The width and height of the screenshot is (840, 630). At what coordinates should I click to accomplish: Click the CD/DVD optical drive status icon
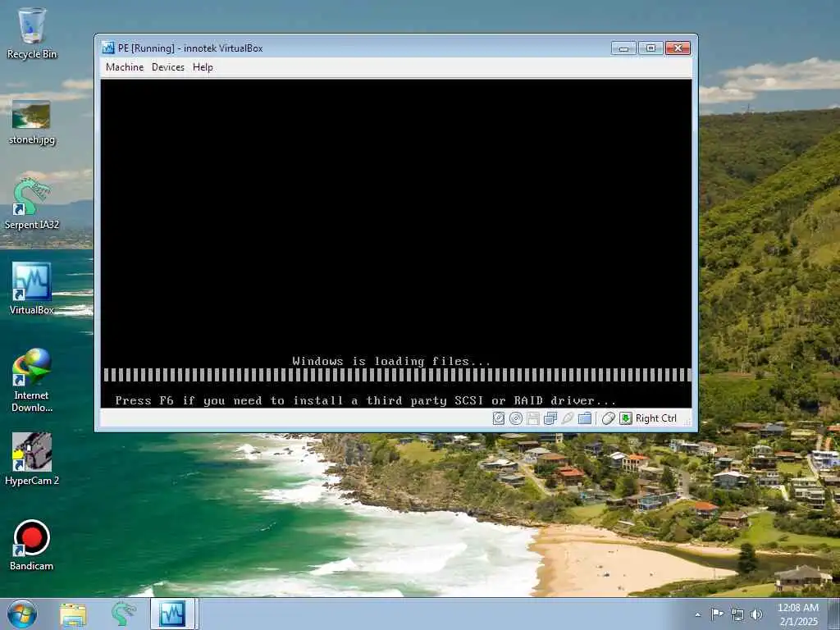[x=516, y=418]
